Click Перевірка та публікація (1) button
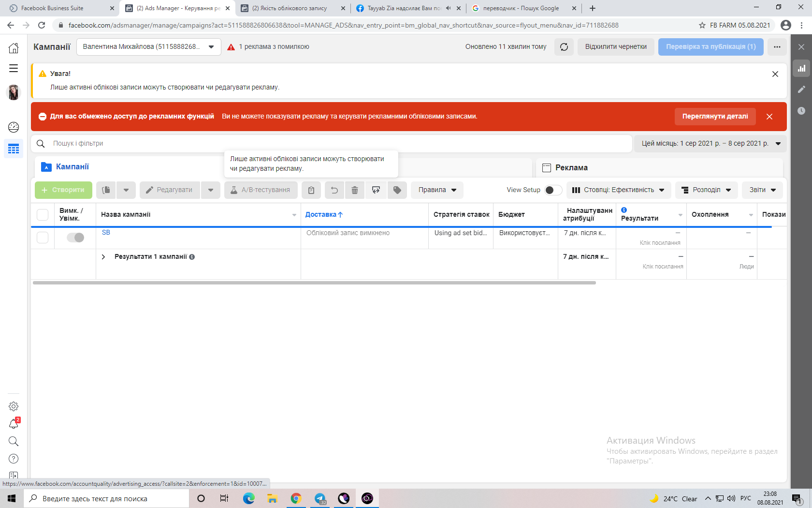 [x=710, y=47]
